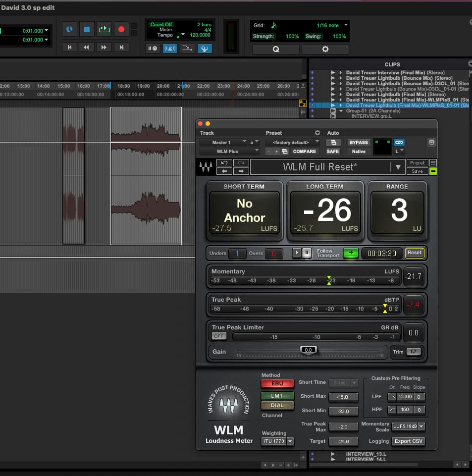Open the quantize settings gear icon
The height and width of the screenshot is (476, 472).
tap(325, 50)
